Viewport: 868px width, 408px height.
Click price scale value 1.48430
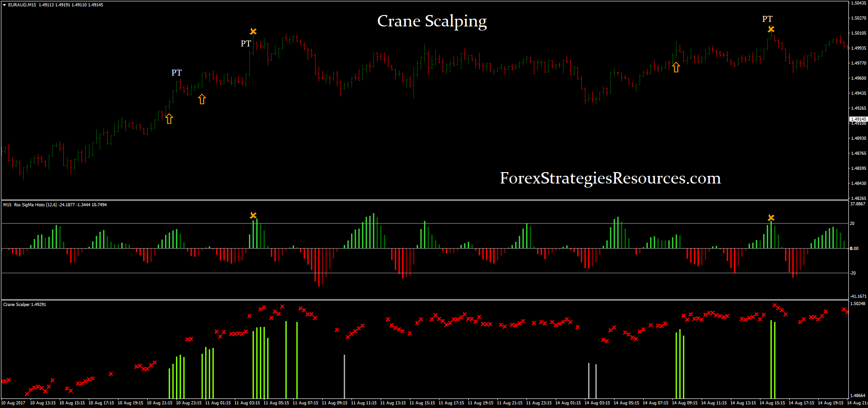point(858,184)
